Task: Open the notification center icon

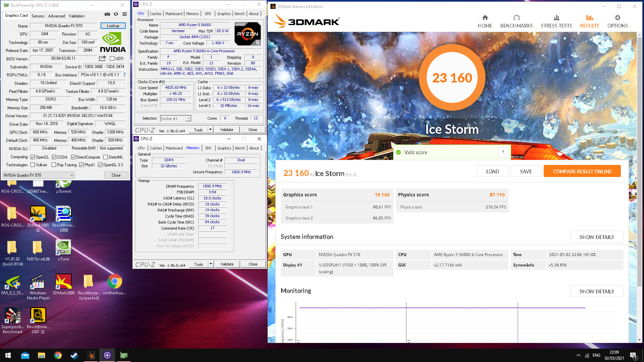Action: point(633,355)
